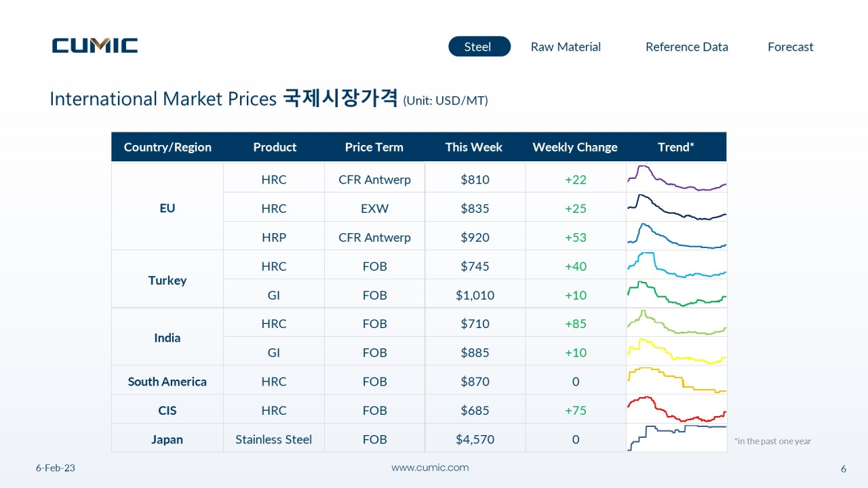Click the Weekly Change column header
868x488 pixels.
(x=575, y=147)
